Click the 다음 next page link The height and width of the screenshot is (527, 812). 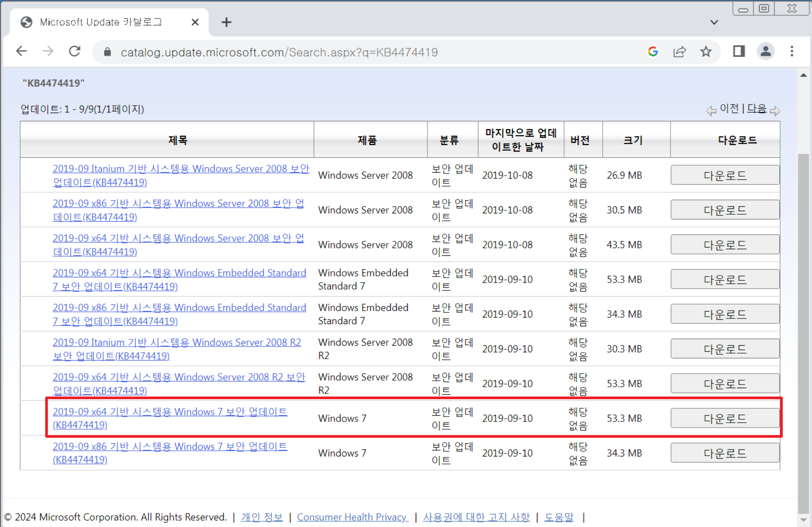tap(756, 109)
